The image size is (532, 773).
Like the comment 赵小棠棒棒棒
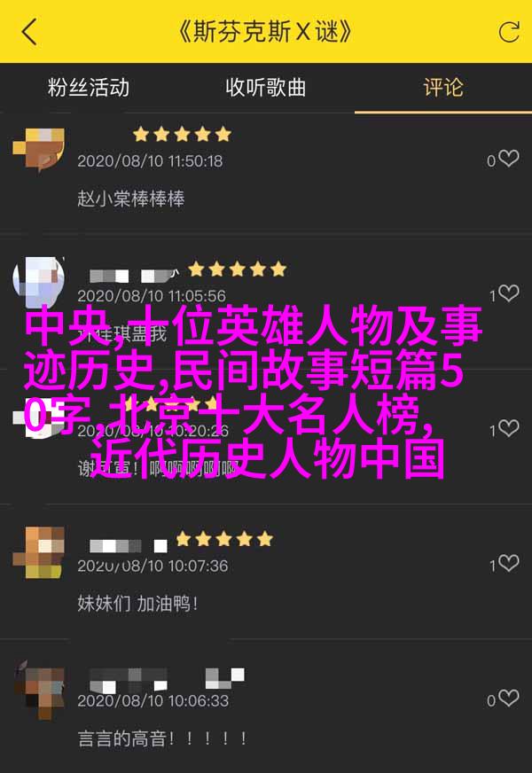click(x=508, y=159)
